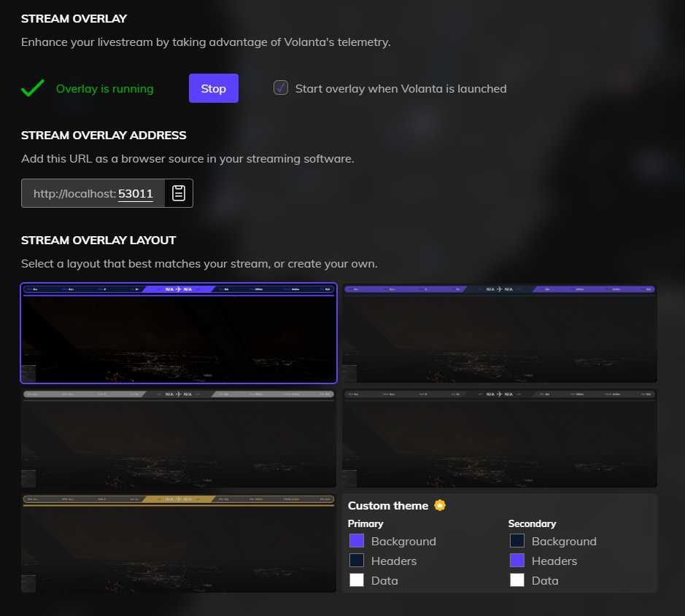Change the Secondary Background color swatch

pyautogui.click(x=517, y=541)
